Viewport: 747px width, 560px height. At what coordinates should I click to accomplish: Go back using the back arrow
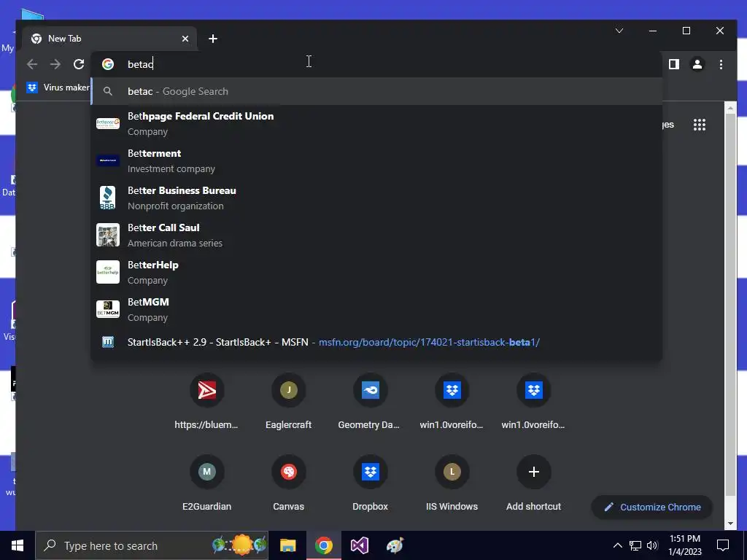point(32,64)
